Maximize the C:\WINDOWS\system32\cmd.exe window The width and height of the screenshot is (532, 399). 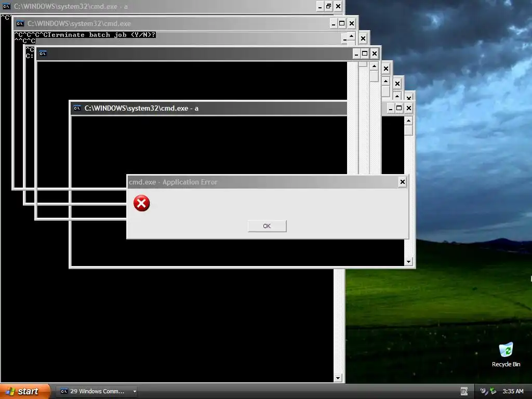(x=342, y=23)
